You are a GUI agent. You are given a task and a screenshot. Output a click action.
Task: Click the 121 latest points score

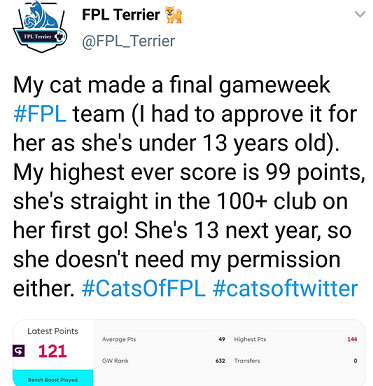pos(52,351)
